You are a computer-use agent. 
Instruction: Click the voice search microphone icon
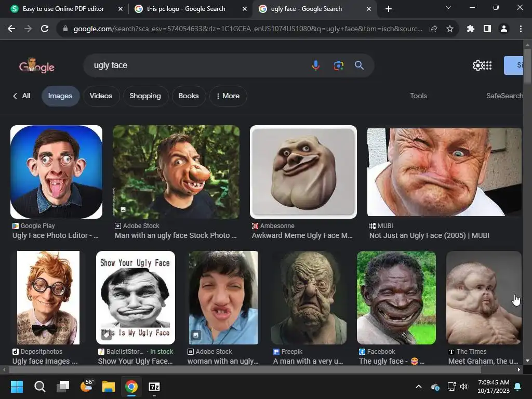click(x=315, y=65)
